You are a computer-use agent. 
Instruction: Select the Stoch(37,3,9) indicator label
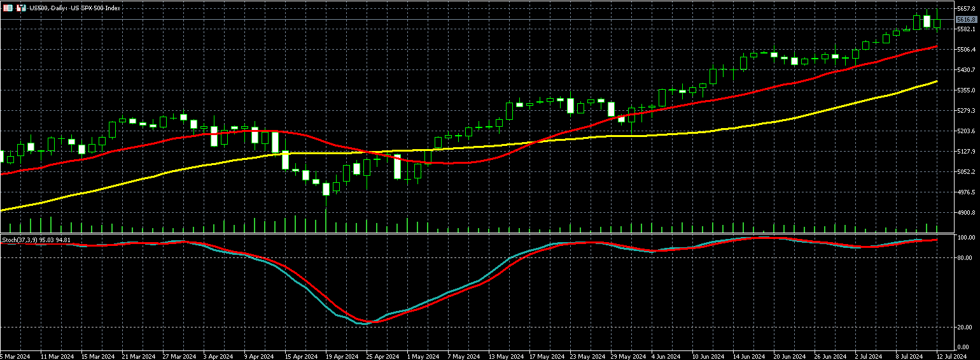tap(36, 240)
